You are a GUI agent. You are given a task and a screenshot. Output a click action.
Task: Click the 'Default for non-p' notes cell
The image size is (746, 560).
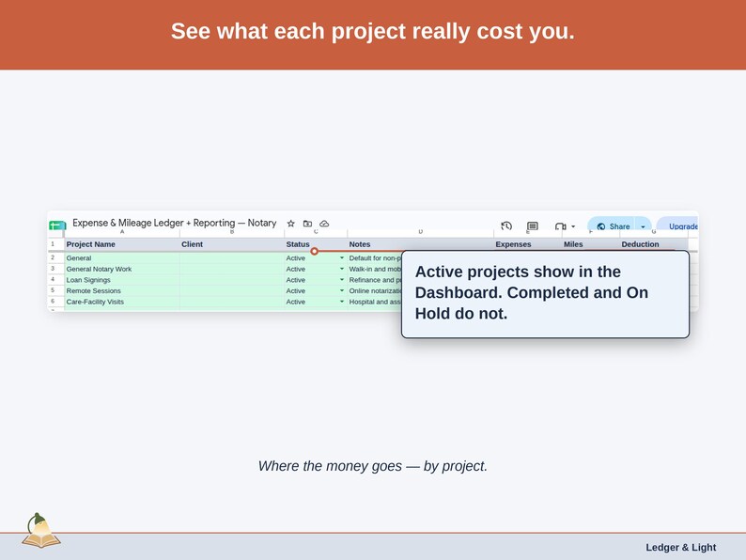click(375, 257)
